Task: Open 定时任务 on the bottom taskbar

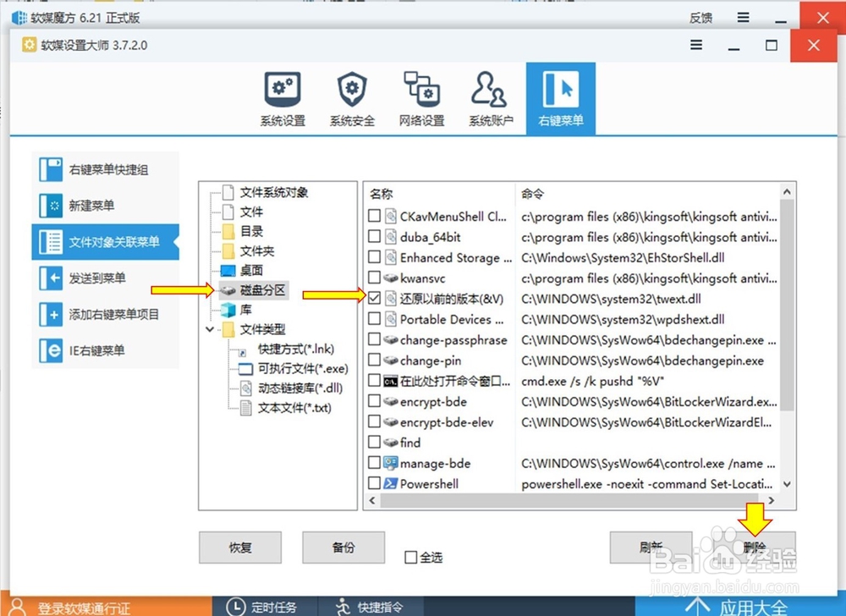Action: 264,607
